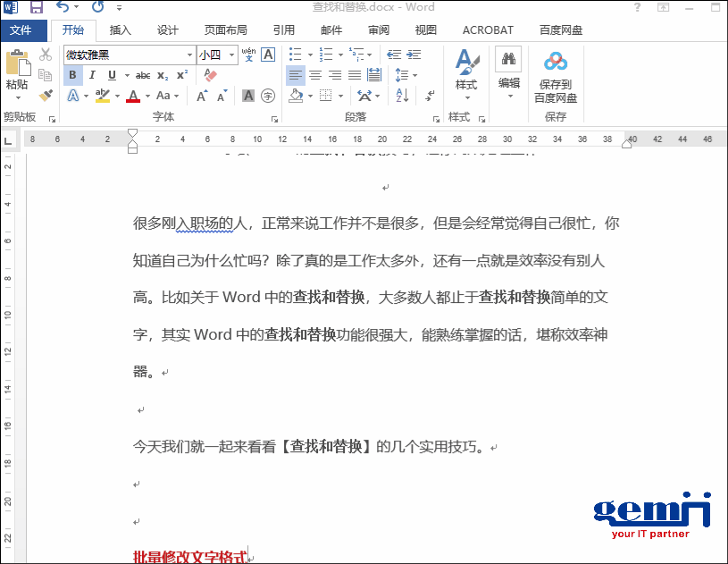The image size is (728, 564).
Task: Click the 文件 file button
Action: [x=21, y=30]
